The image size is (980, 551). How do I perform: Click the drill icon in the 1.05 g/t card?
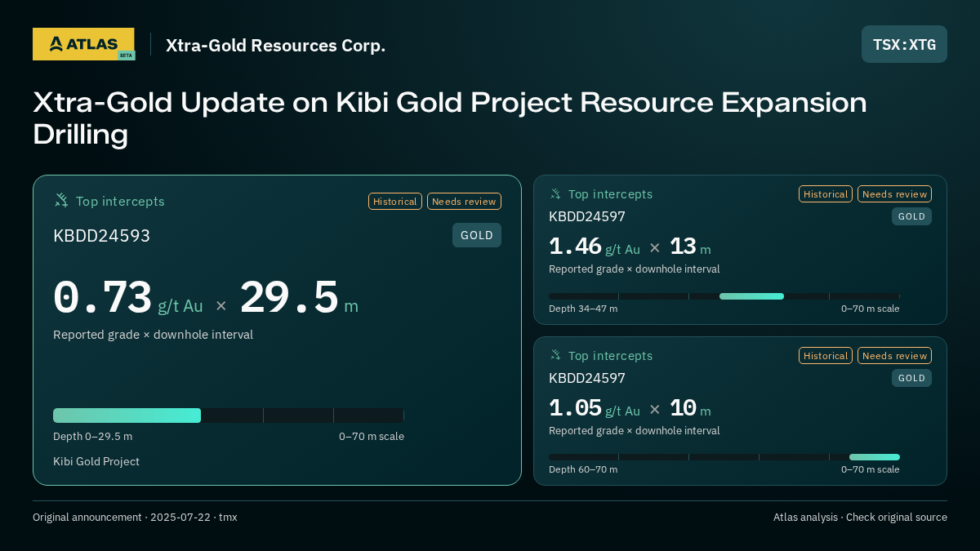point(555,355)
